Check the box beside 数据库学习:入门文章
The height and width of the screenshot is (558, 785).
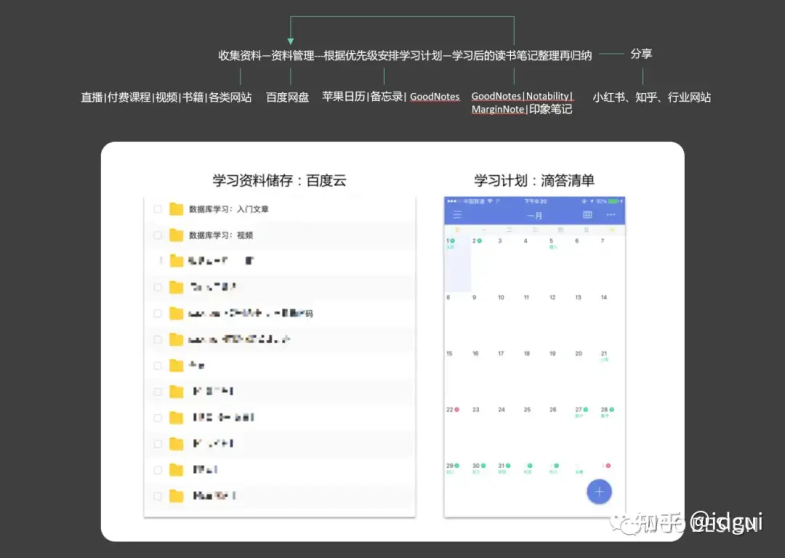point(158,209)
